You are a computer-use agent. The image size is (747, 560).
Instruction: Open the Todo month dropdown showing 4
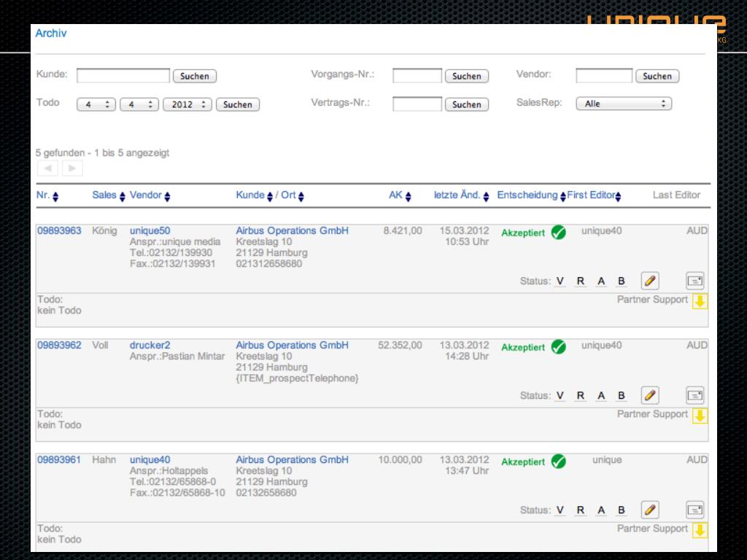(139, 104)
